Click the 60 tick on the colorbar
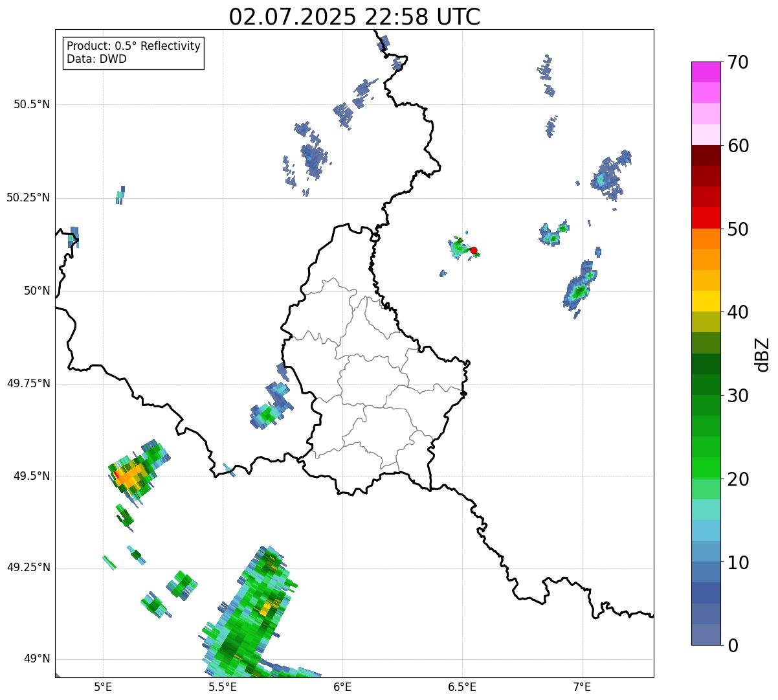Viewport: 778px width, 700px height. pos(738,146)
